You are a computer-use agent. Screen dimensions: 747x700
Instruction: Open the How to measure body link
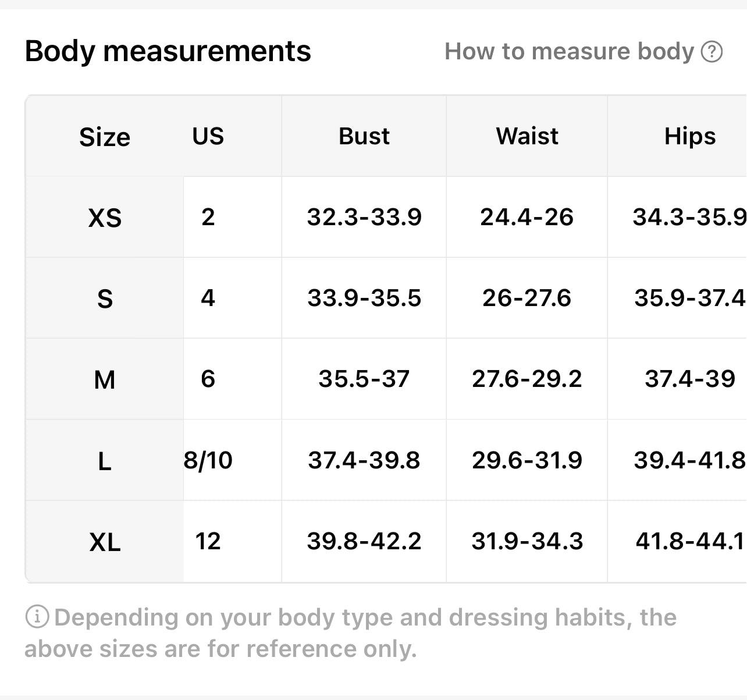(569, 52)
